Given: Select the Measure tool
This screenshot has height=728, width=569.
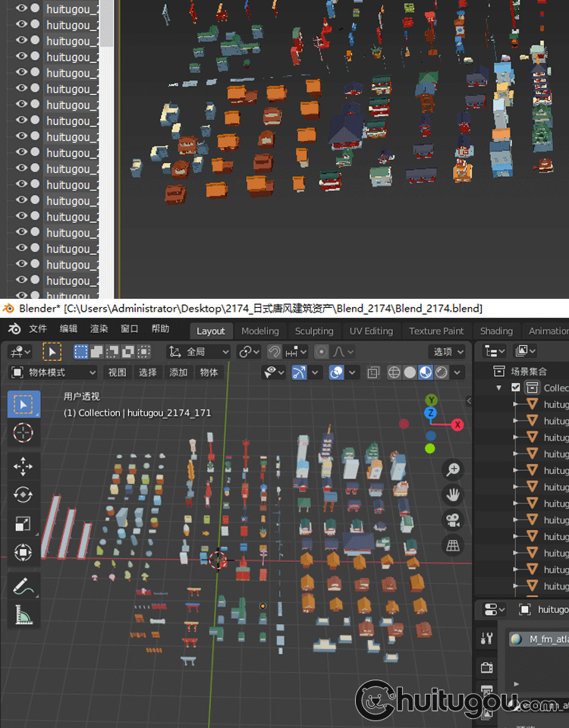Looking at the screenshot, I should pos(24,614).
